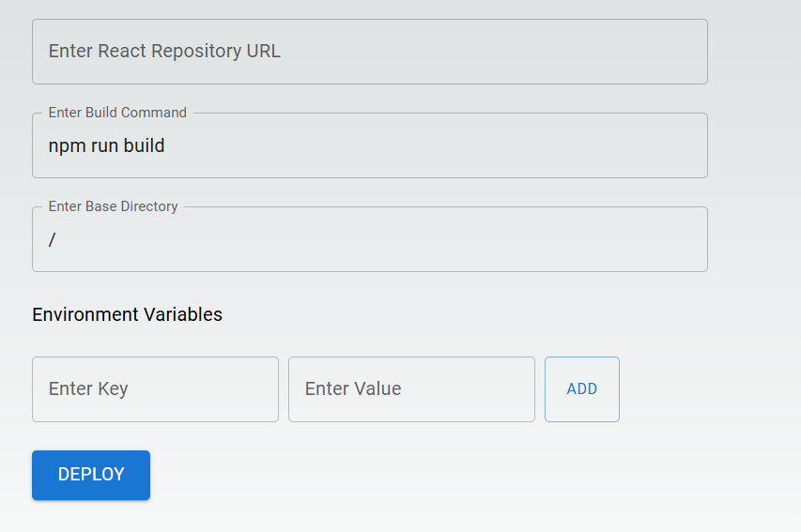Click the 'Enter Base Directory' floating label
The height and width of the screenshot is (532, 801).
click(x=113, y=206)
